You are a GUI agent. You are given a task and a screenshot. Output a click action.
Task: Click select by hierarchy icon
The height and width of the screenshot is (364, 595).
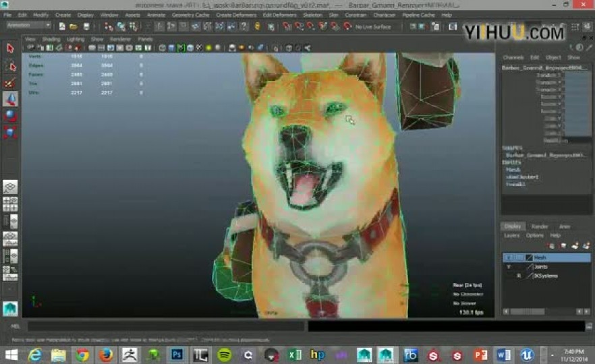109,26
